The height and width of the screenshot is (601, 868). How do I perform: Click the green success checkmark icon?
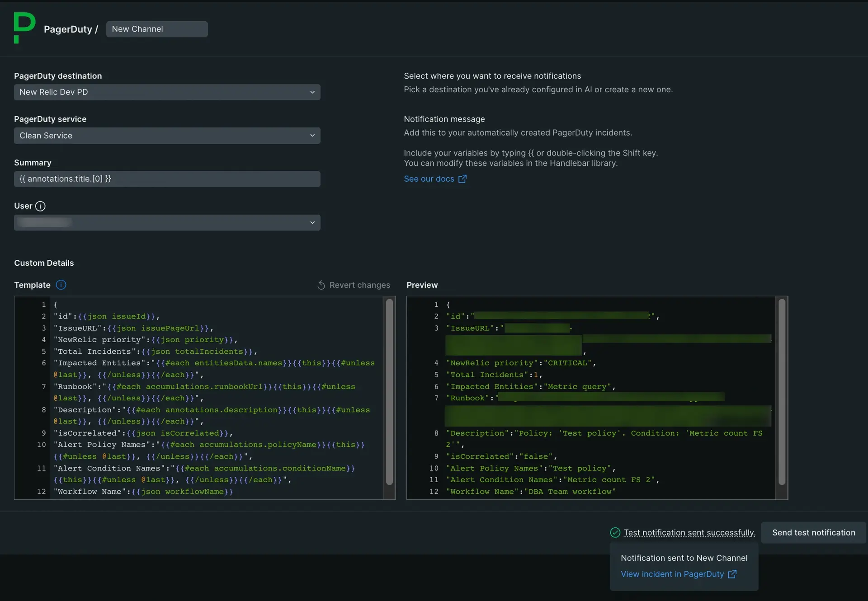pyautogui.click(x=615, y=533)
